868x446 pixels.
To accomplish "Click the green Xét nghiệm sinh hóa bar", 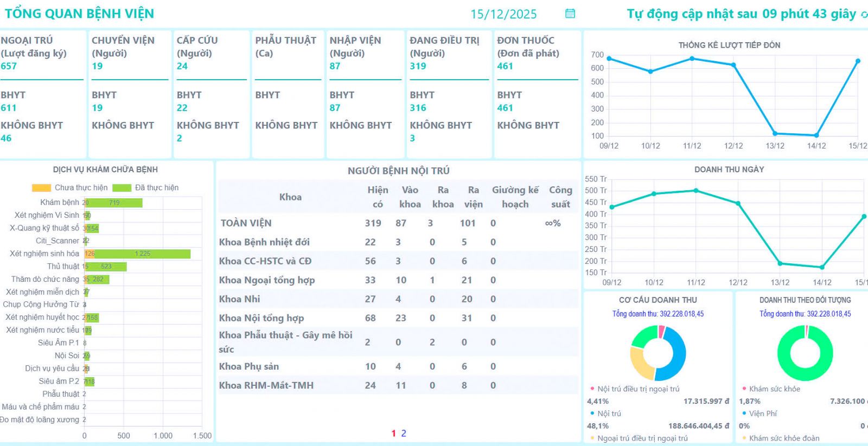I will (143, 254).
